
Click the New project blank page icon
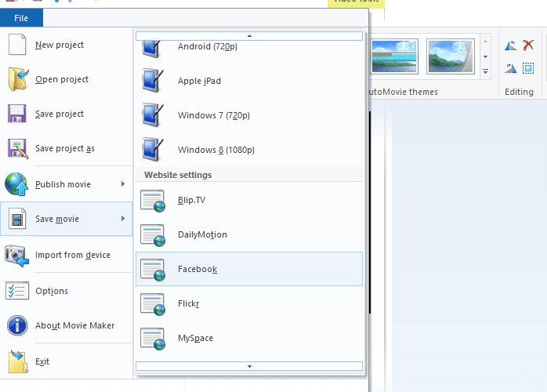16,45
